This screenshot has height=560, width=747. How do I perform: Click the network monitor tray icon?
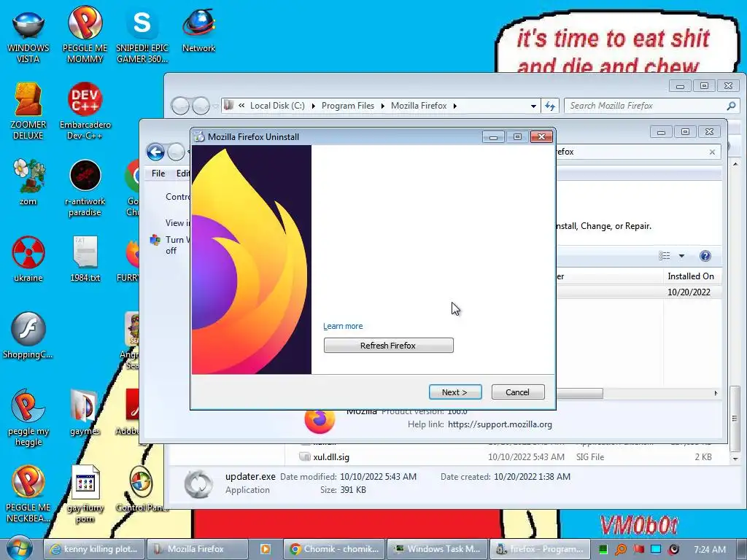point(656,549)
